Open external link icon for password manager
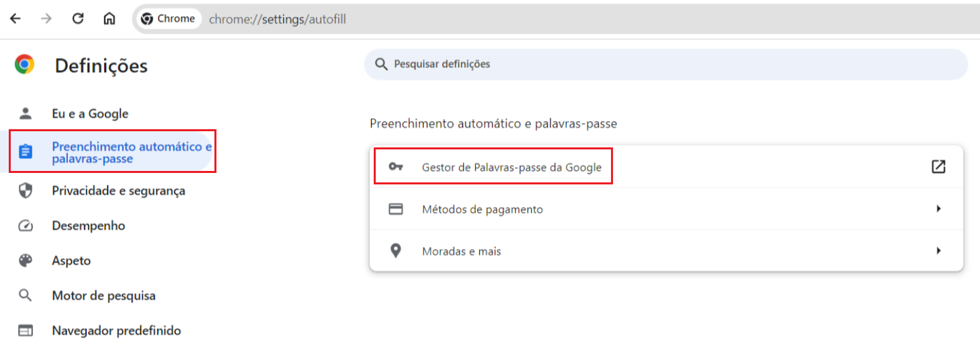Screen dimensions: 980x354 pos(938,167)
